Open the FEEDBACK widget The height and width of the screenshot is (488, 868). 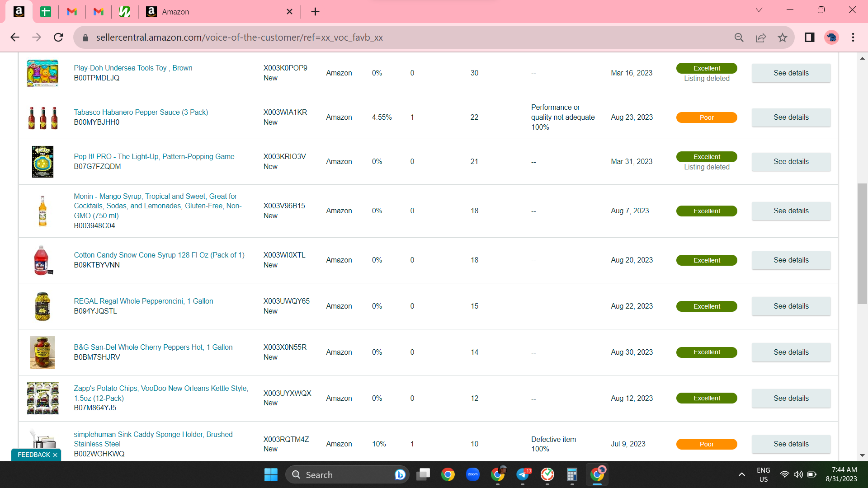pos(34,455)
